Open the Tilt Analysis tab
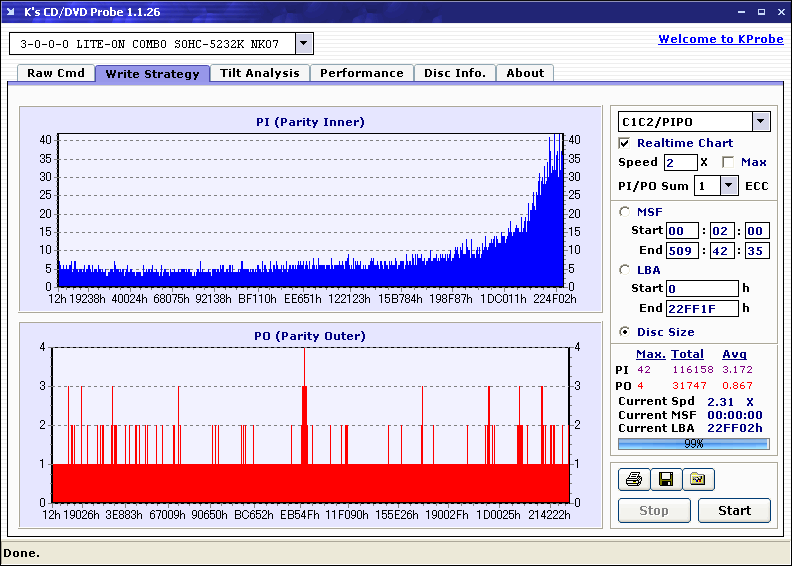The height and width of the screenshot is (566, 792). [x=259, y=73]
